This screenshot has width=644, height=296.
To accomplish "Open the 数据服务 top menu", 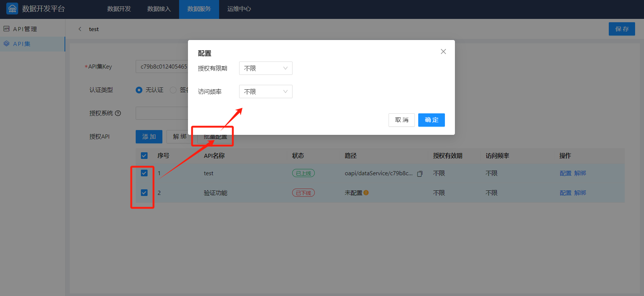I will [x=199, y=9].
